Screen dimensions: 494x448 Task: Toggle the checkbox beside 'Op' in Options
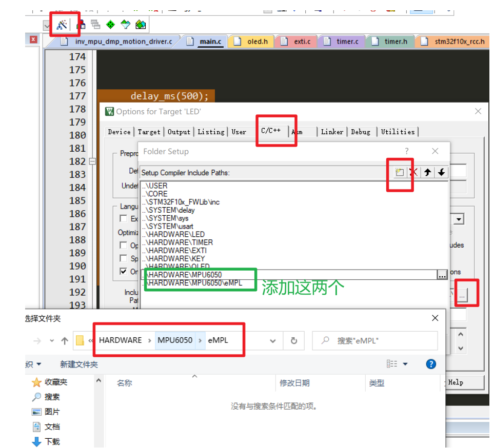click(x=124, y=245)
